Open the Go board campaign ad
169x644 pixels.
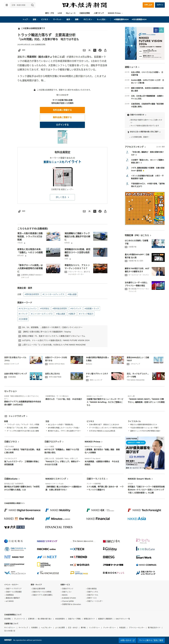tap(145, 208)
